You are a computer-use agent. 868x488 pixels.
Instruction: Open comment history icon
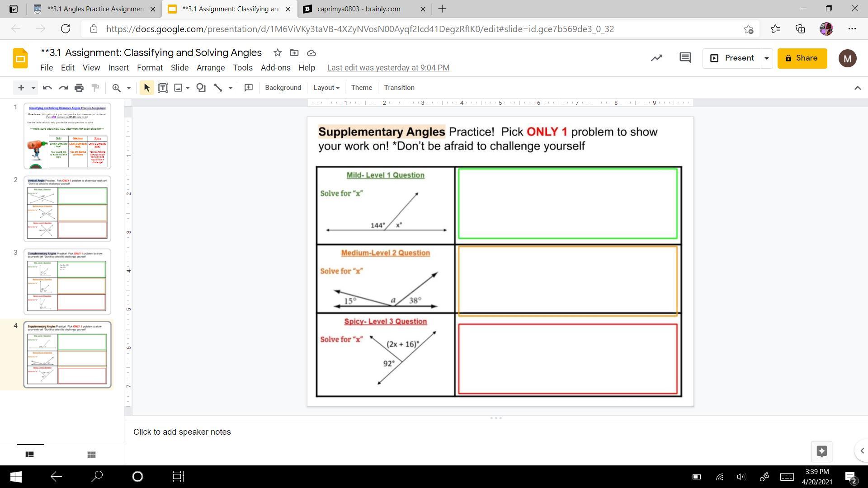tap(685, 58)
